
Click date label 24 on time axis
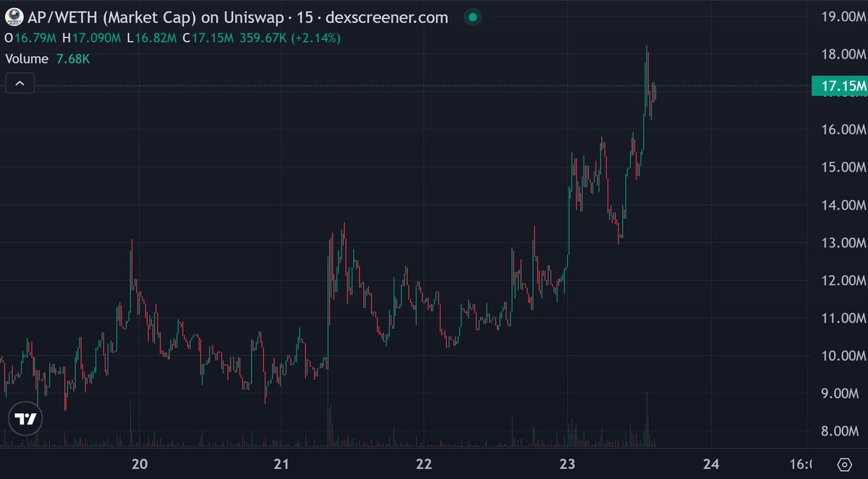711,464
